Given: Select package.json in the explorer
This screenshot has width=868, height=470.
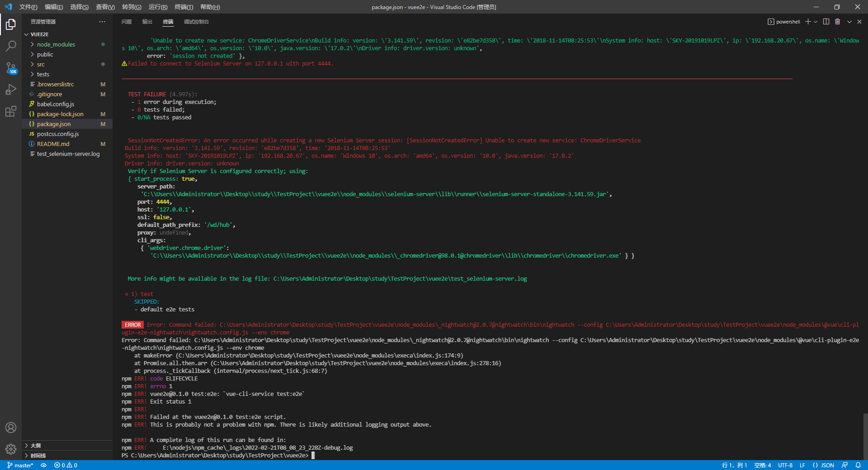Looking at the screenshot, I should (67, 124).
